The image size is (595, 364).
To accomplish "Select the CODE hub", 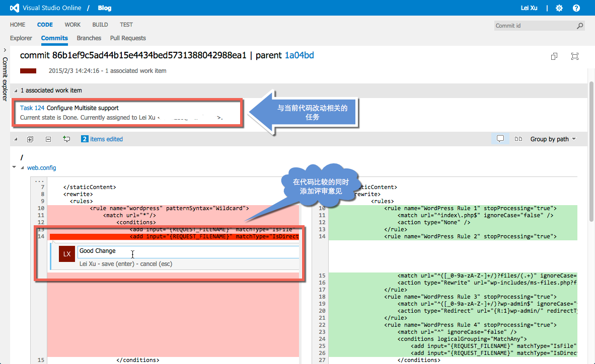I will coord(45,25).
